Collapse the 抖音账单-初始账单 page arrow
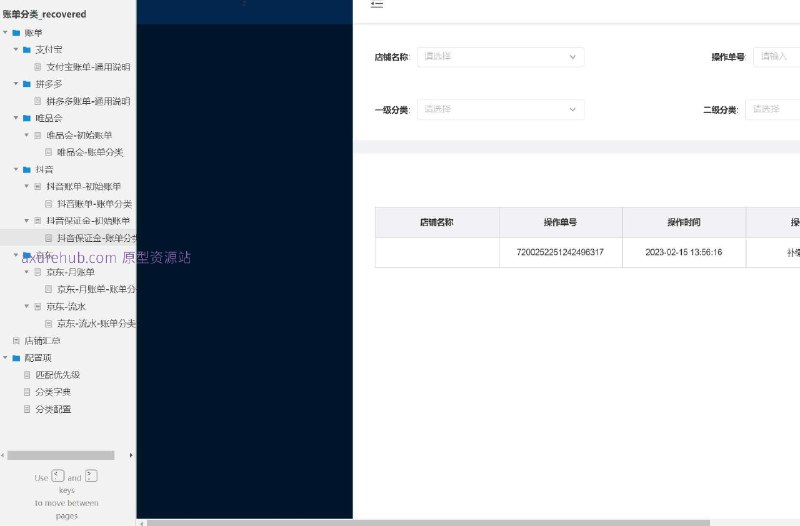 (27, 186)
